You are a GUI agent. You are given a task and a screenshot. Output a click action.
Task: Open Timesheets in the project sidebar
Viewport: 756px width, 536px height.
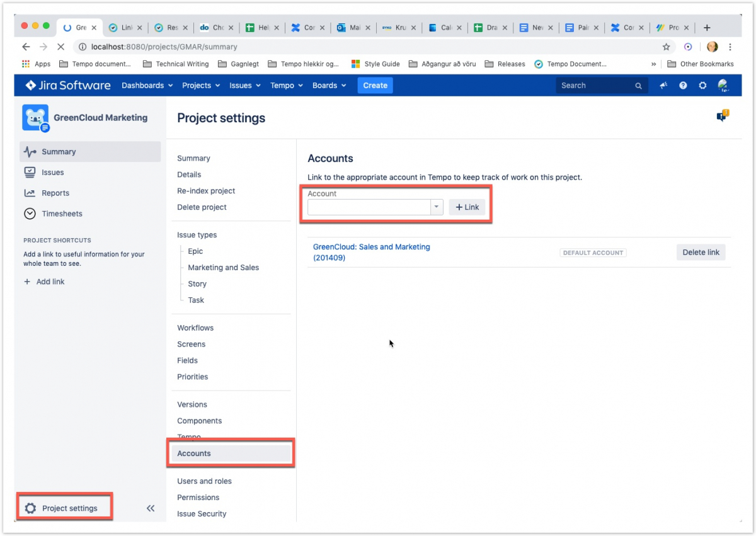62,214
